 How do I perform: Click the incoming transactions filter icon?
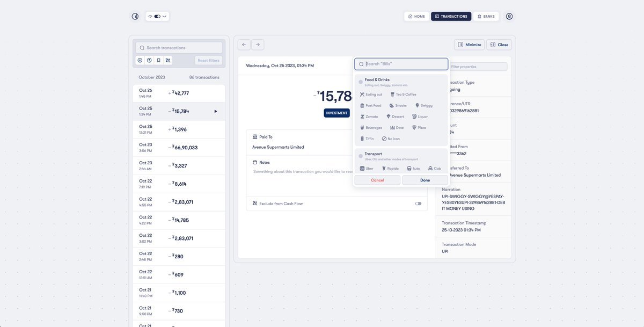click(x=140, y=61)
